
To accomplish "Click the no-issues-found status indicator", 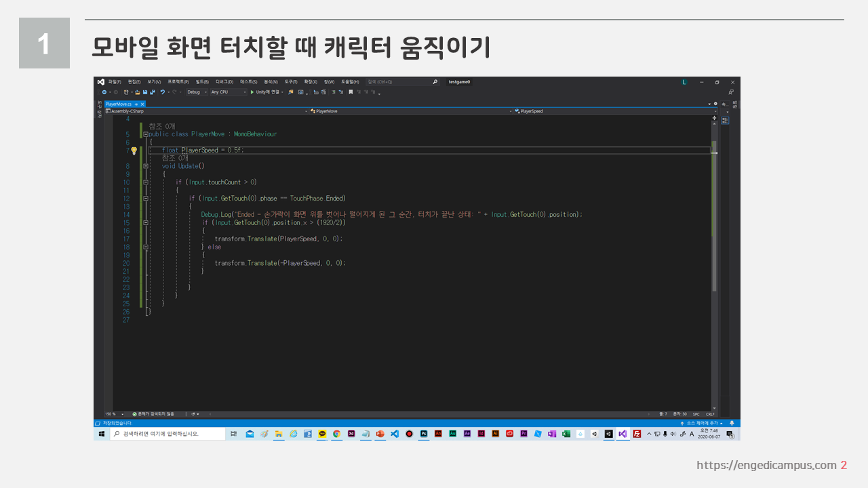I will pos(153,414).
